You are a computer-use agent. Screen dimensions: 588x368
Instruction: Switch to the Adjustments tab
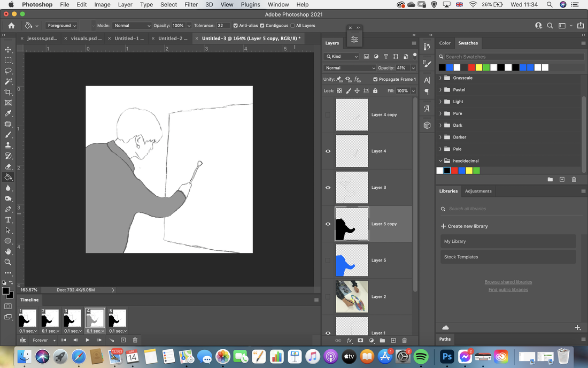[478, 191]
